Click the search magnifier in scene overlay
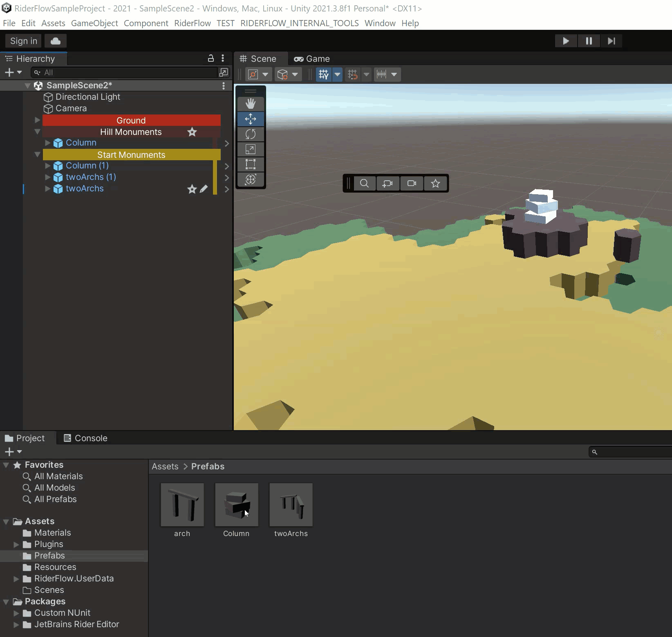 [x=364, y=184]
